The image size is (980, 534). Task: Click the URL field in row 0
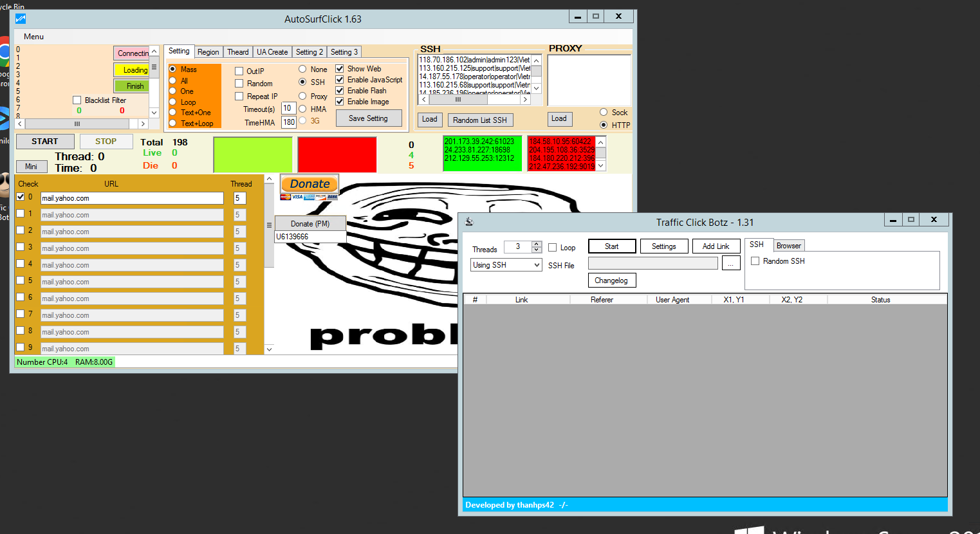coord(132,198)
